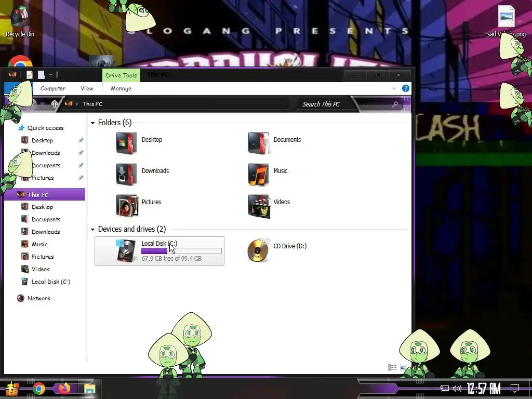This screenshot has width=532, height=399.
Task: Select the Local Disk (C:) drive icon
Action: (126, 251)
